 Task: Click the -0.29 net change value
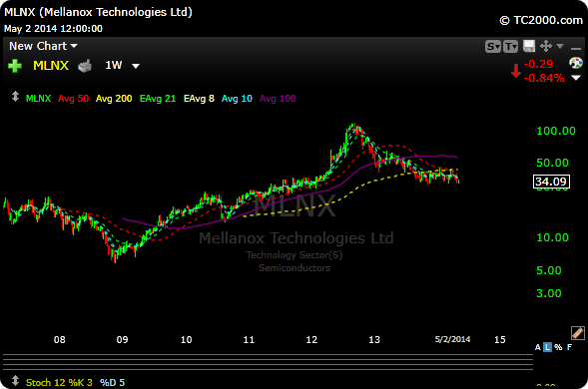tap(538, 64)
